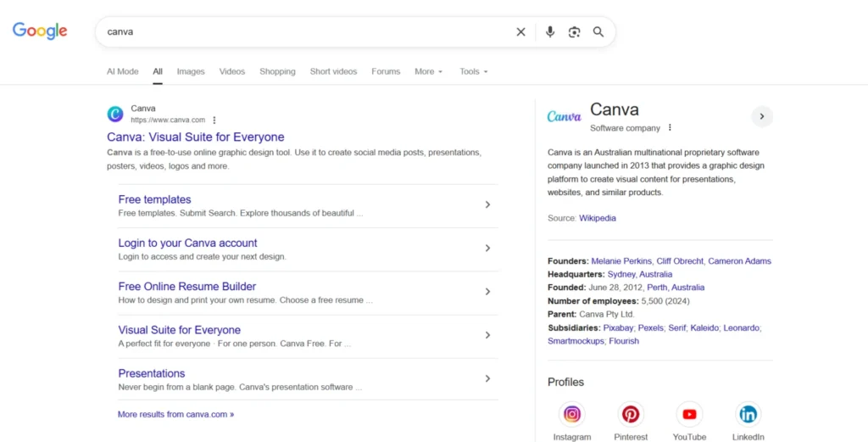The width and height of the screenshot is (868, 442).
Task: Open Canva's Instagram profile icon
Action: 572,414
